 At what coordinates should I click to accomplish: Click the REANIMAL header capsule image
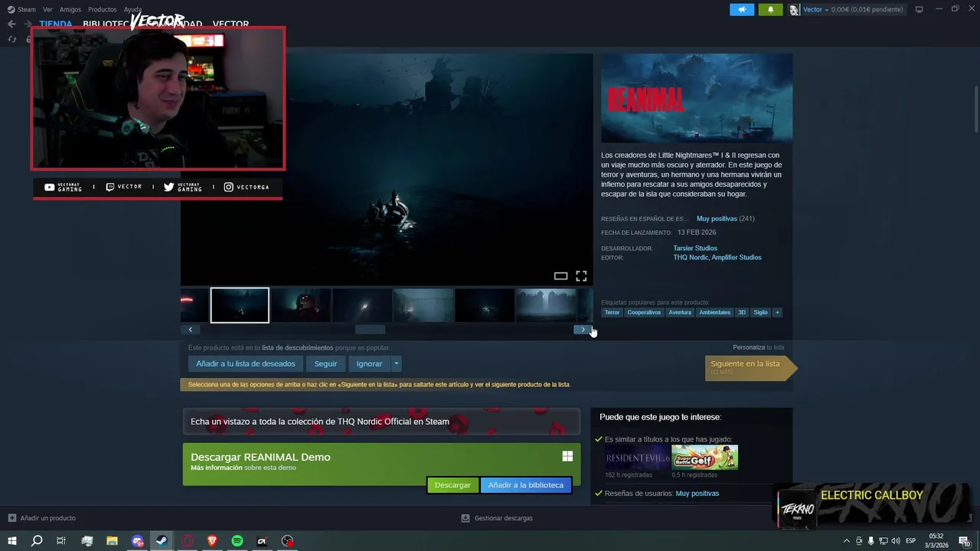697,98
